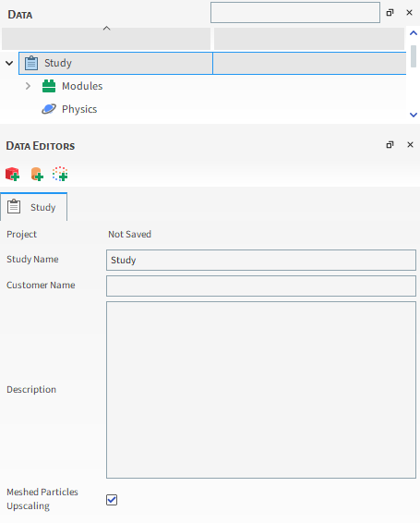The height and width of the screenshot is (523, 420).
Task: Click the dotted-circle add icon in Data Editors
Action: [x=60, y=174]
